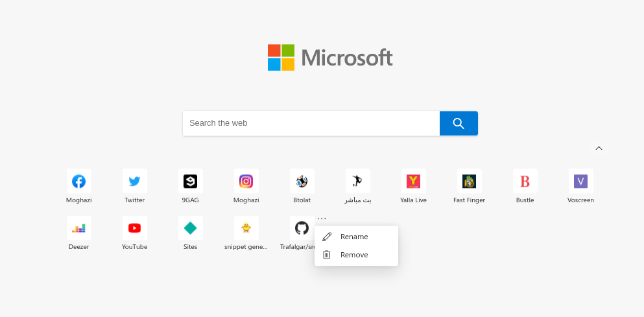The image size is (644, 317).
Task: Open the GitHub Trafalgar quick link tile
Action: pos(302,228)
